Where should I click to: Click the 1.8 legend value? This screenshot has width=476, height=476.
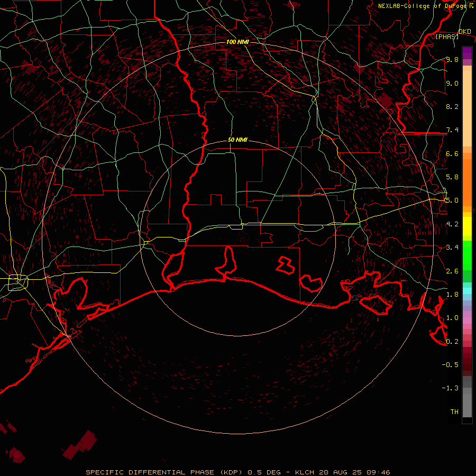pos(452,295)
